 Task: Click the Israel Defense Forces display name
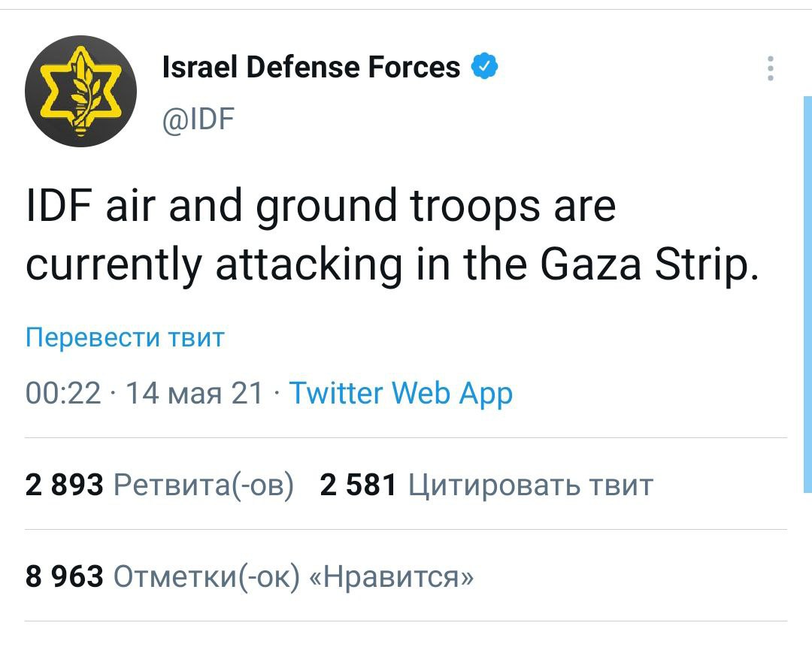[311, 68]
